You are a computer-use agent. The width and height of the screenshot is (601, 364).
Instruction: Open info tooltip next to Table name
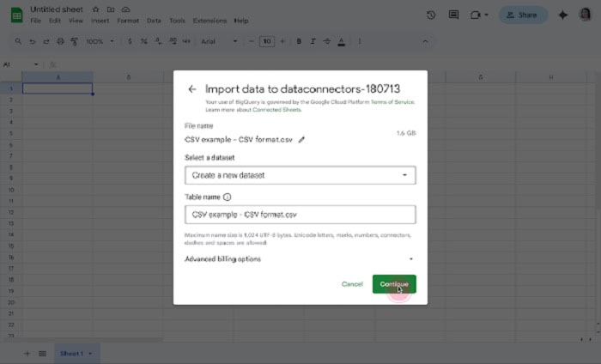(x=228, y=197)
